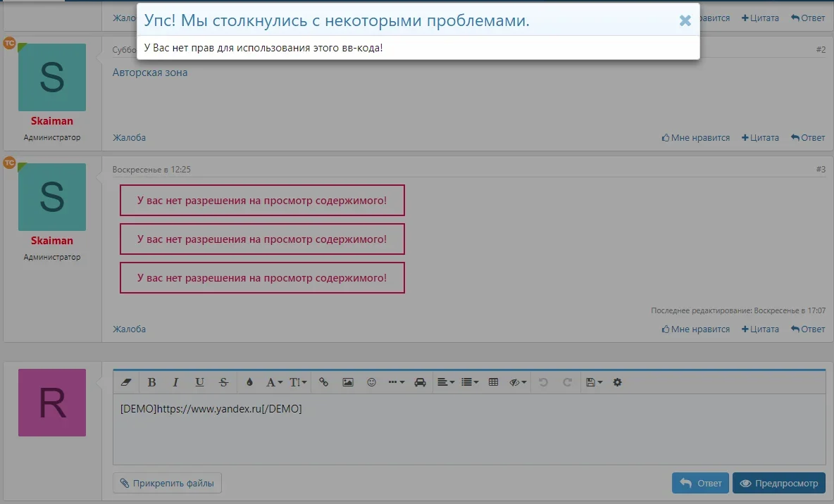Apply strikethrough formatting
This screenshot has width=834, height=504.
224,382
